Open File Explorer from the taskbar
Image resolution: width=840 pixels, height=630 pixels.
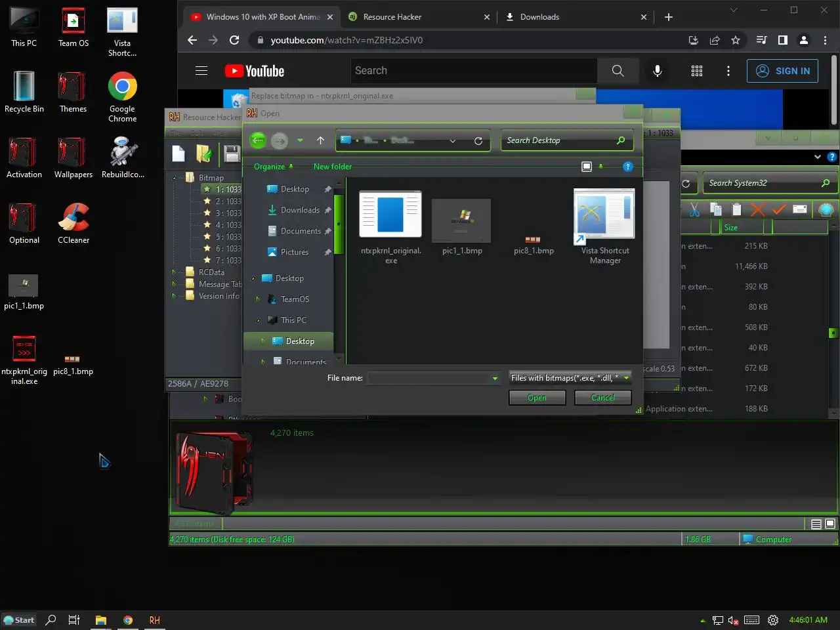(x=100, y=620)
